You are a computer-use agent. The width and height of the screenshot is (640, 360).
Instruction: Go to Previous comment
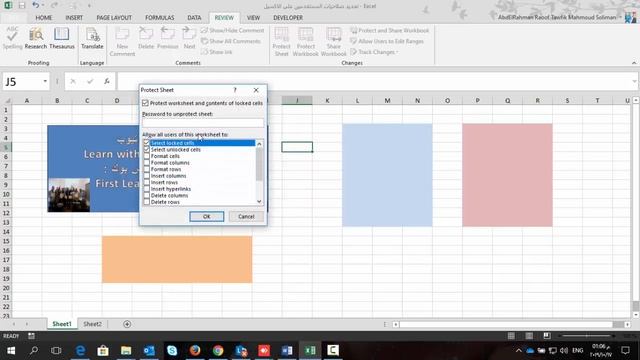tap(167, 38)
